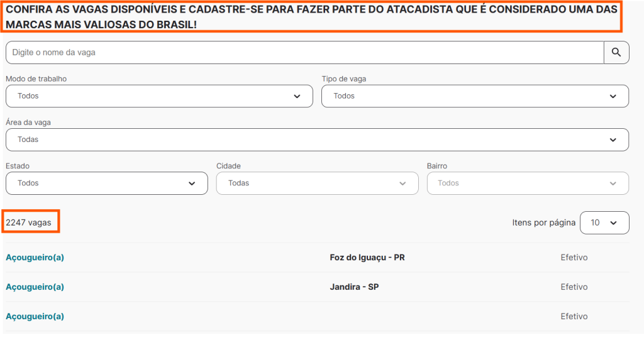Open Açougueiro(a) job in Jandira - SP
644x340 pixels.
pyautogui.click(x=35, y=287)
